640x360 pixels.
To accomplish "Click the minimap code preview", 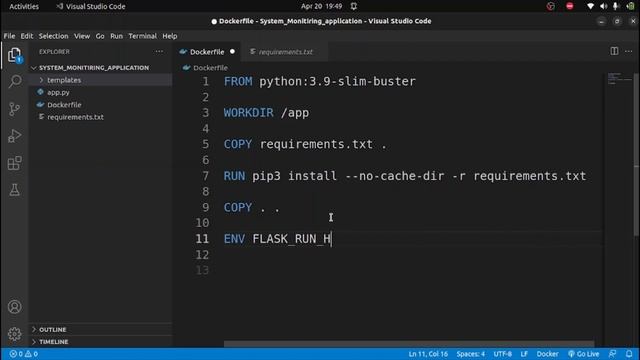I will click(619, 78).
